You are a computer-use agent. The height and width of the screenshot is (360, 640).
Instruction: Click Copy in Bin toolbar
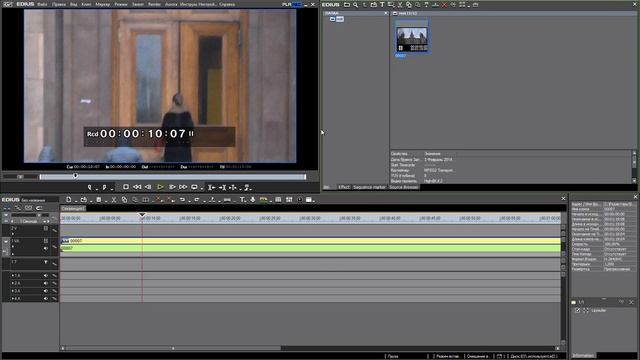[409, 5]
